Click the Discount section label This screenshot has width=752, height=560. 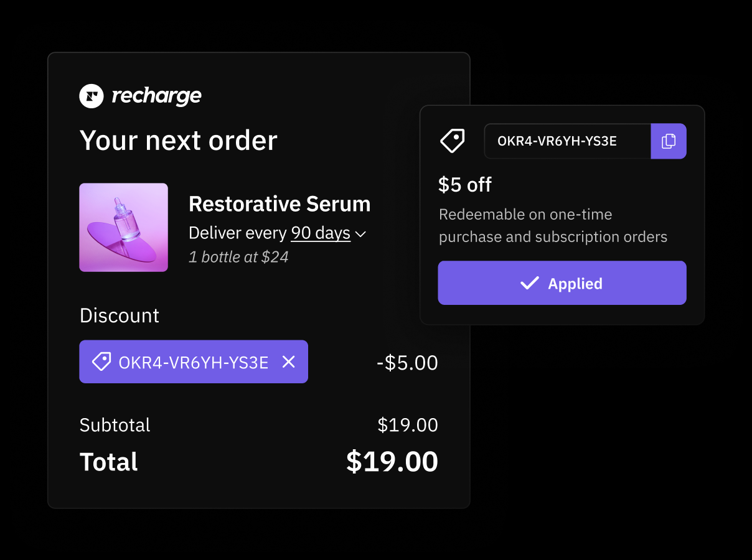pos(120,315)
